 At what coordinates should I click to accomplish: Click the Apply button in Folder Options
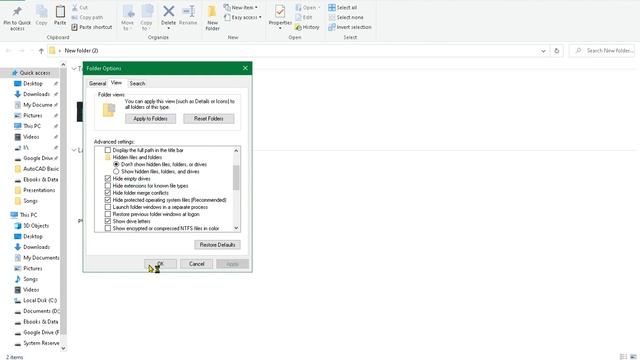[x=232, y=264]
